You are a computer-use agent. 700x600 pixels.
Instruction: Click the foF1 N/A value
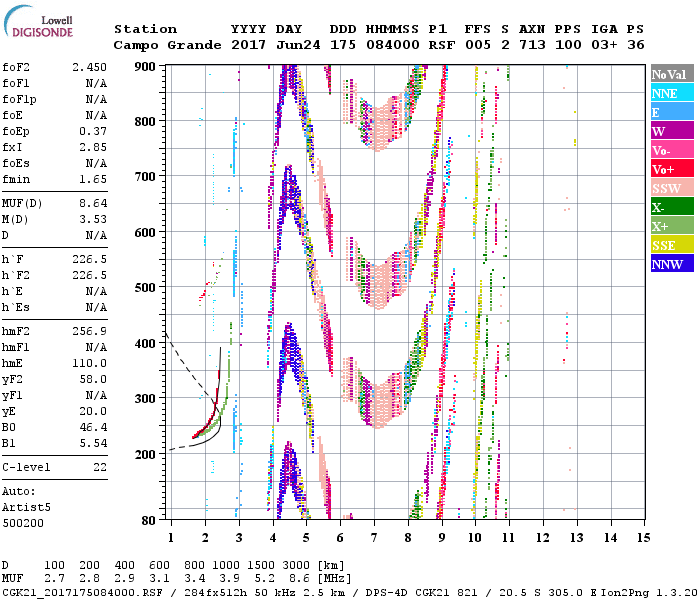tap(96, 83)
